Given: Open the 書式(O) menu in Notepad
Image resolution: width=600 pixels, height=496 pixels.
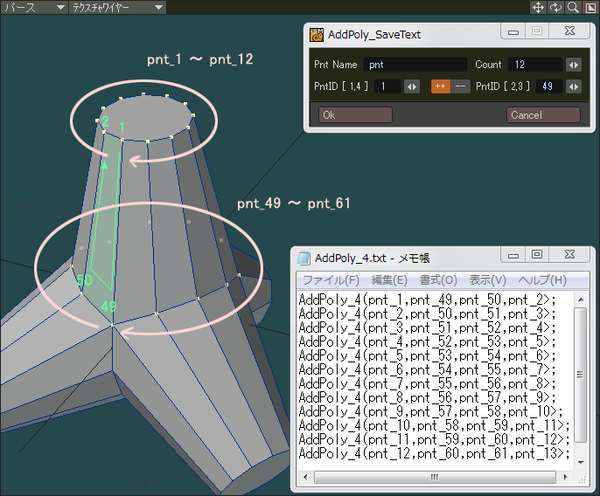Looking at the screenshot, I should coord(438,280).
